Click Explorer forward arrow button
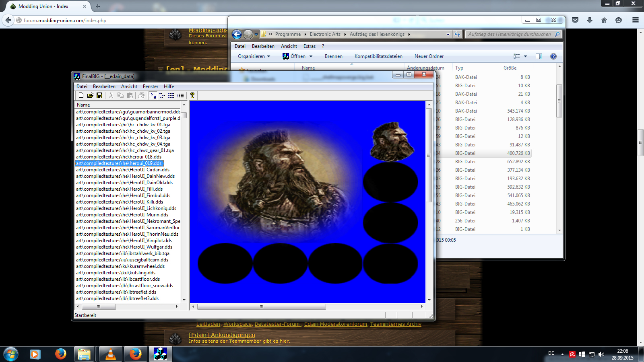Viewport: 644px width, 362px height. click(x=248, y=35)
